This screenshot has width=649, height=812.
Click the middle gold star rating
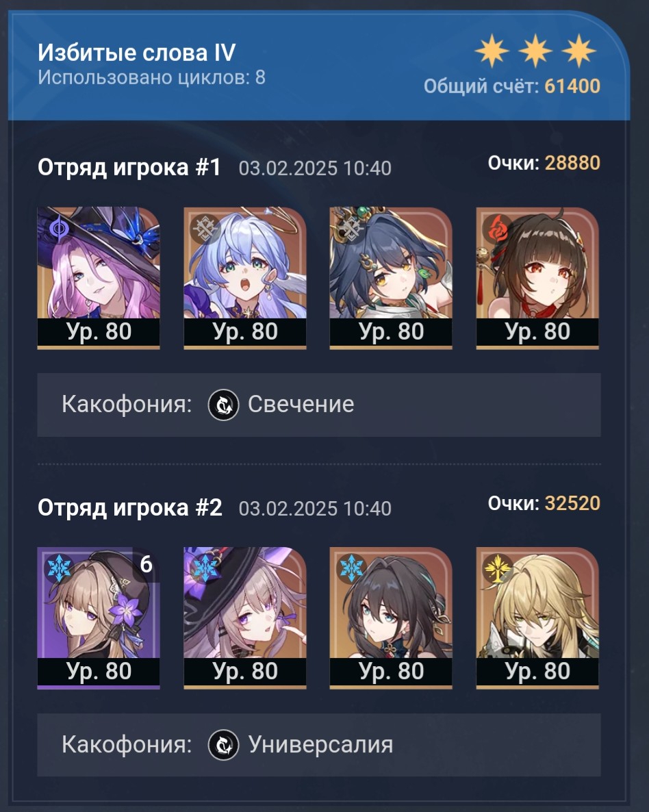tap(535, 51)
